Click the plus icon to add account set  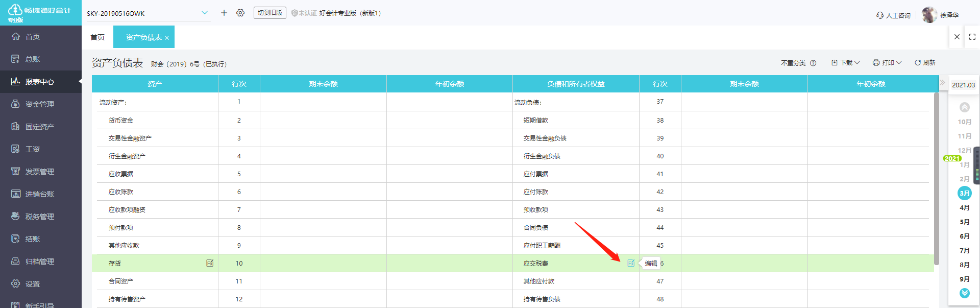(224, 13)
